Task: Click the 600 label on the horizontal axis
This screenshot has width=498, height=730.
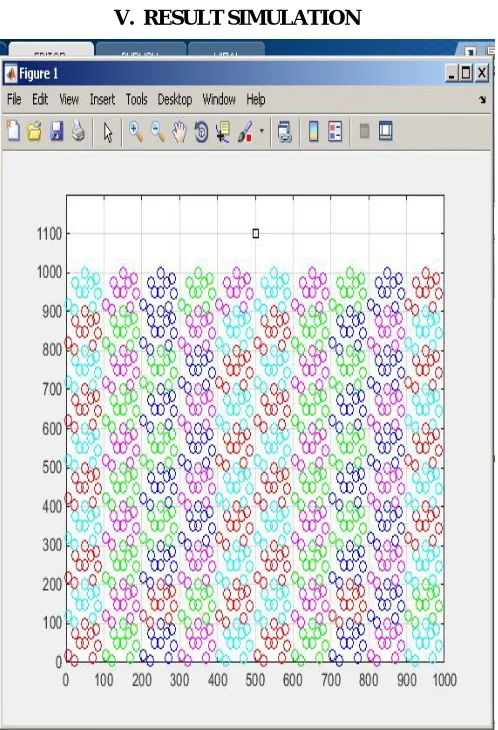Action: click(293, 680)
